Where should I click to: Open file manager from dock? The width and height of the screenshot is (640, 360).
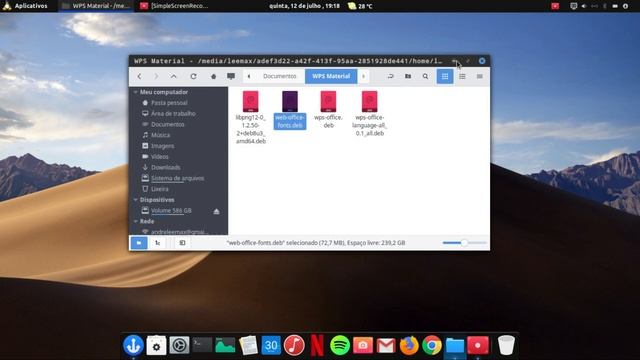point(455,345)
